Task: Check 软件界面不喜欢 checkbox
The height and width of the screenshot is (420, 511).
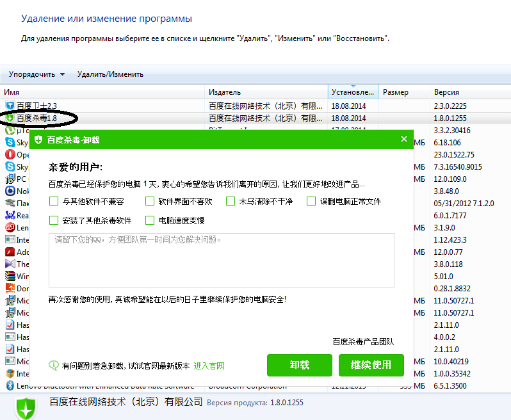Action: 150,201
